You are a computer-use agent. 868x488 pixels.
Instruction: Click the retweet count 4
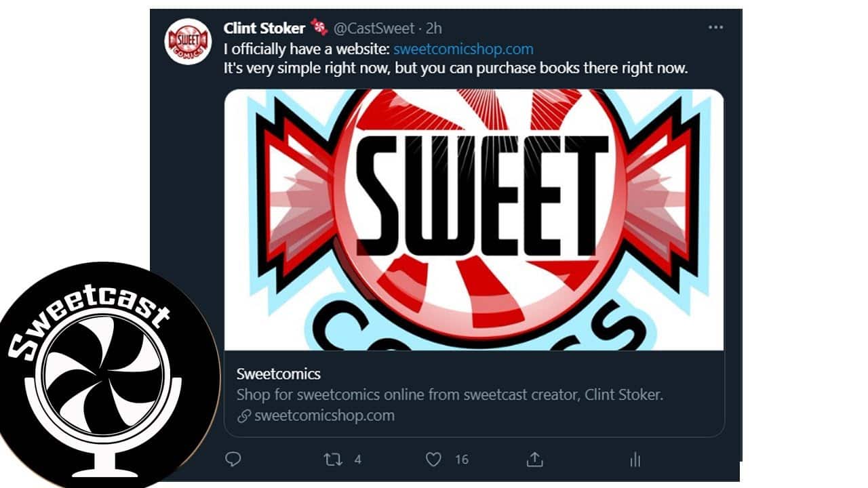click(357, 460)
